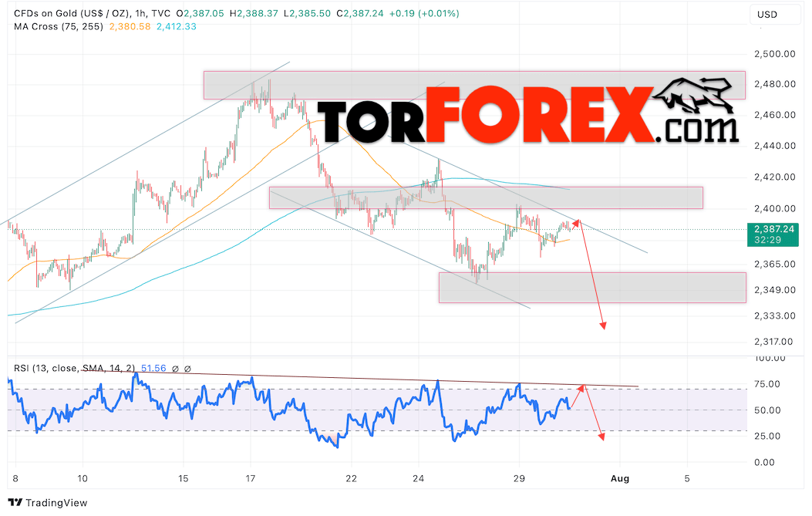
Task: Click the 22 date on the time axis
Action: 351,479
